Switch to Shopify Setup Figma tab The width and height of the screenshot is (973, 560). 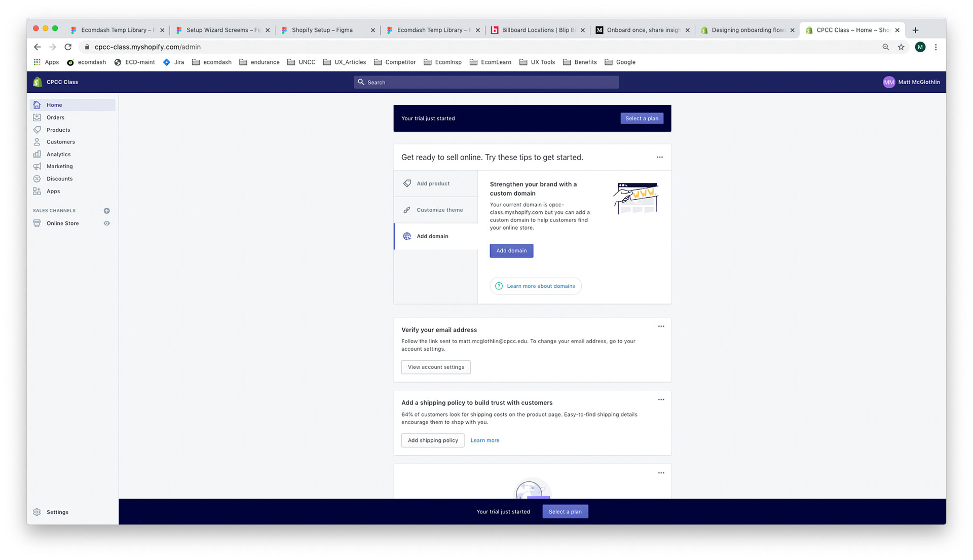322,30
